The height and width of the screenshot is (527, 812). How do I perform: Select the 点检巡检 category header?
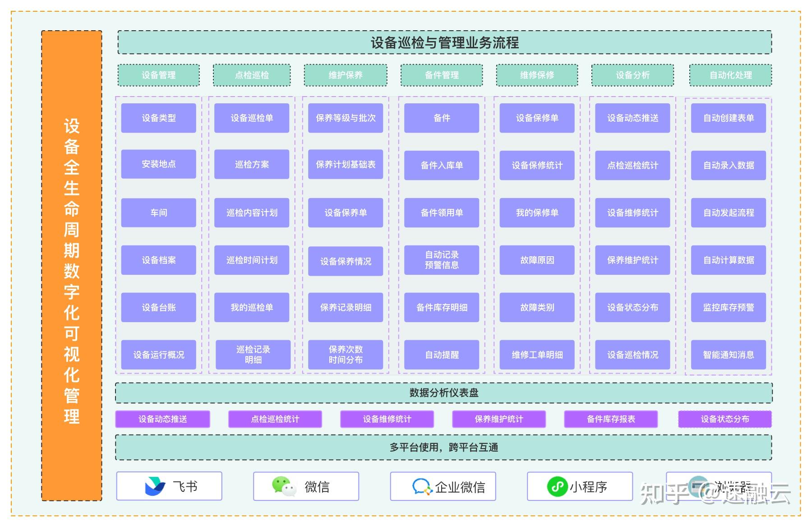point(252,75)
